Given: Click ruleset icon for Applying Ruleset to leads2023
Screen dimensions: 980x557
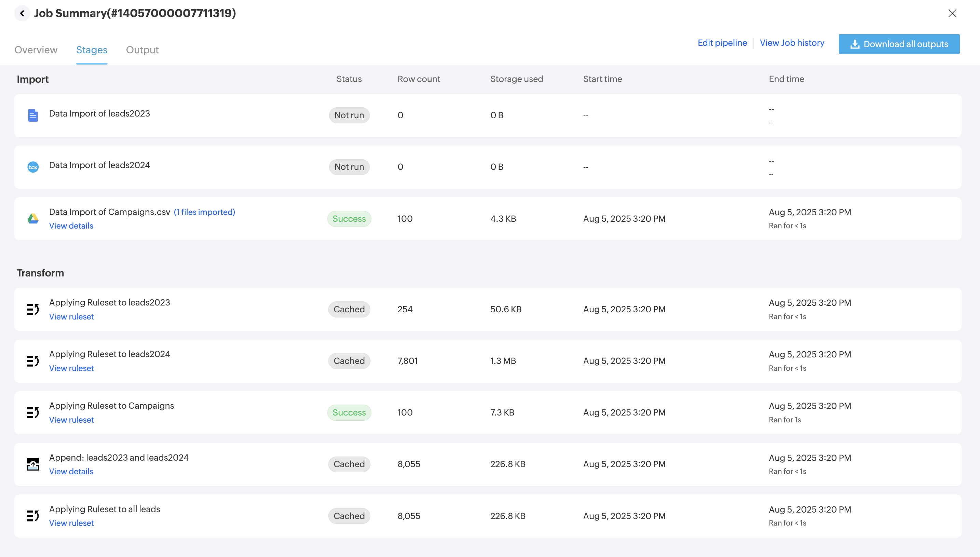Looking at the screenshot, I should [x=33, y=309].
